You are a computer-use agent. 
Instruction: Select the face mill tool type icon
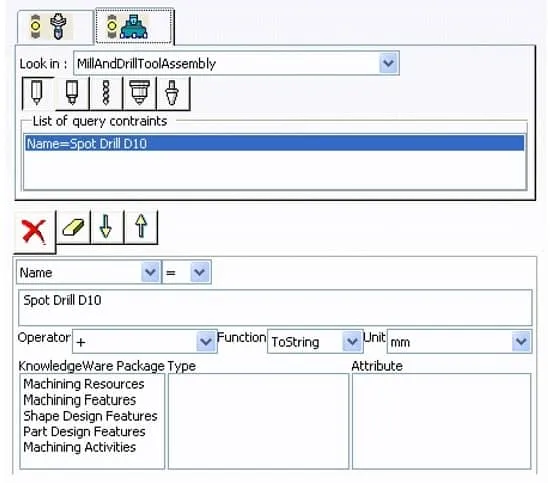click(x=139, y=93)
